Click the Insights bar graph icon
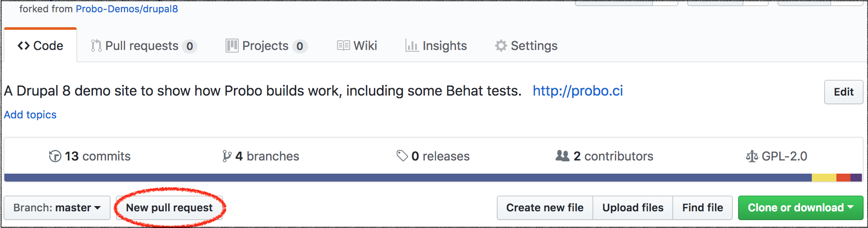The width and height of the screenshot is (868, 228). 412,46
